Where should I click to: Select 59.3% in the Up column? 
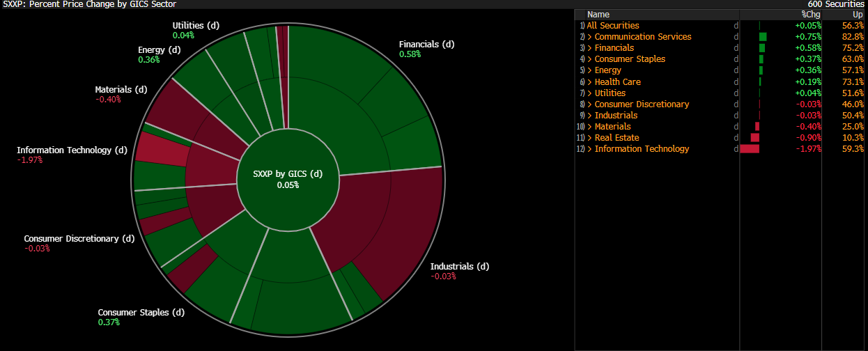(x=852, y=149)
